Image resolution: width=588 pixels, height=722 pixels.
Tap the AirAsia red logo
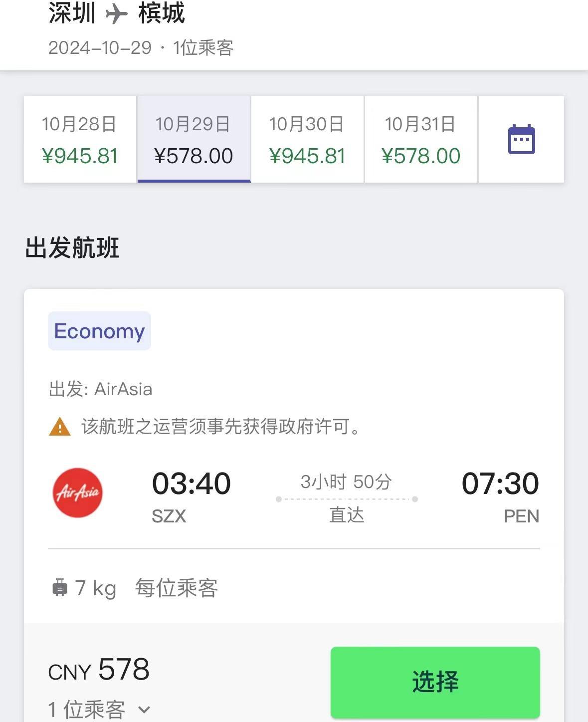[x=78, y=492]
